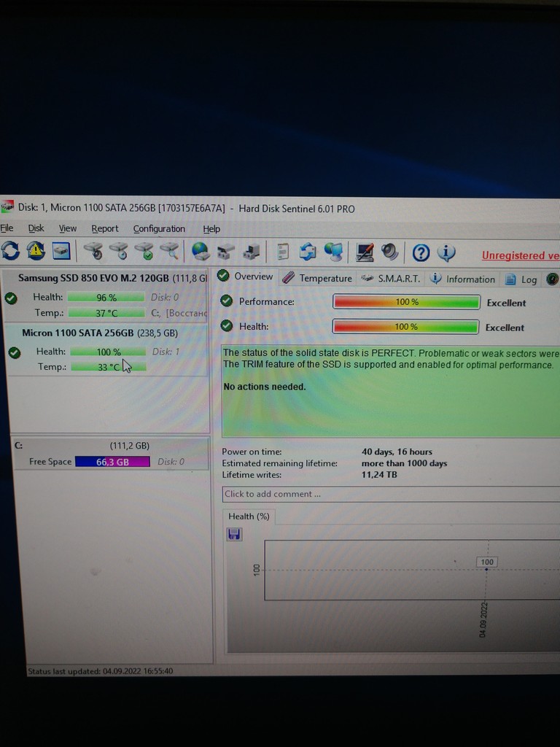
Task: Click the monitor with pen toolbar icon
Action: 365,252
